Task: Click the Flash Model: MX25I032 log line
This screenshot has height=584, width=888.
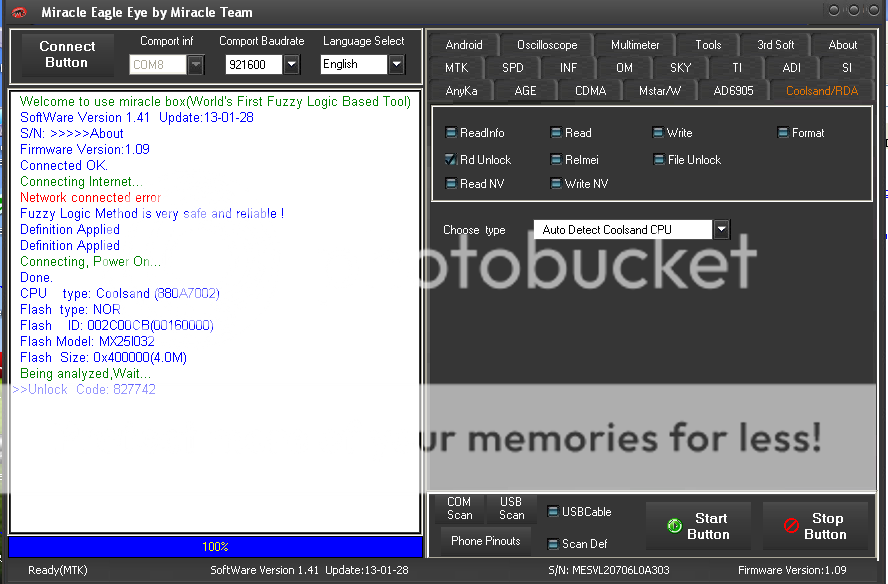Action: click(87, 342)
